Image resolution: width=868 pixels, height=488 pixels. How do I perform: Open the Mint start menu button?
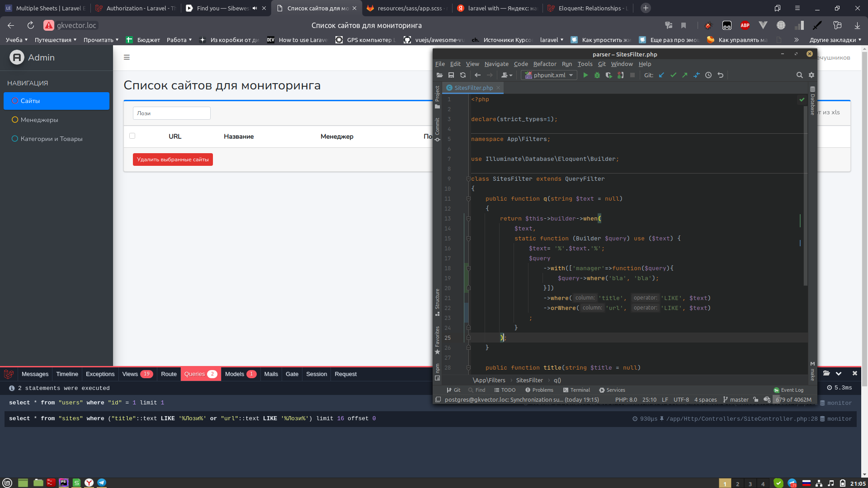pos(7,483)
